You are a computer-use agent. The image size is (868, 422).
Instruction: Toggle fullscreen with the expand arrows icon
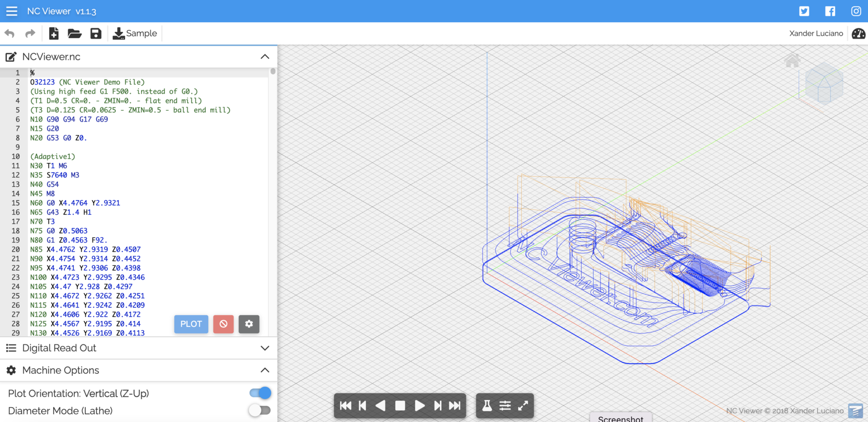click(523, 406)
